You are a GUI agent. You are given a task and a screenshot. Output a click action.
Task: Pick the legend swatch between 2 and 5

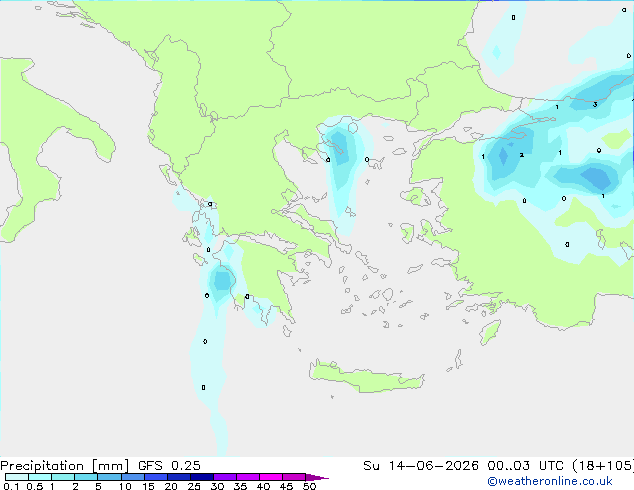(x=86, y=477)
